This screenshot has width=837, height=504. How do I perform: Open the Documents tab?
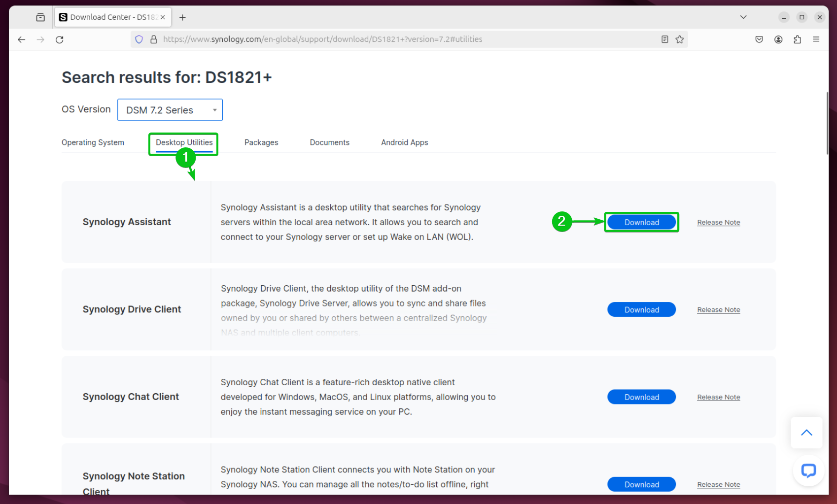coord(330,142)
